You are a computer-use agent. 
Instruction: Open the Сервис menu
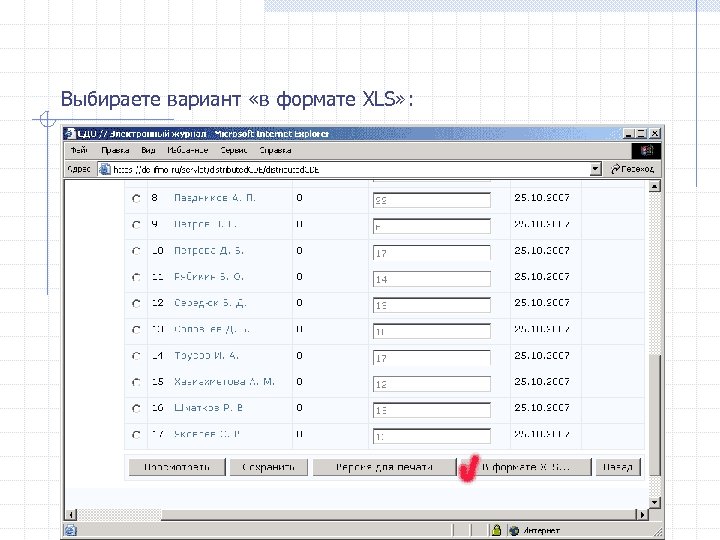point(233,150)
